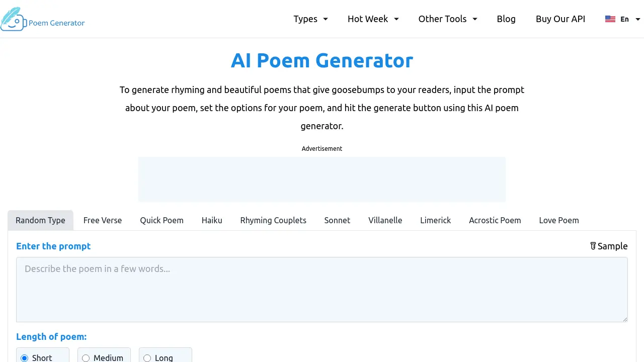Open the Types dropdown in the navigation bar
Screen dimensions: 644x362
(310, 19)
